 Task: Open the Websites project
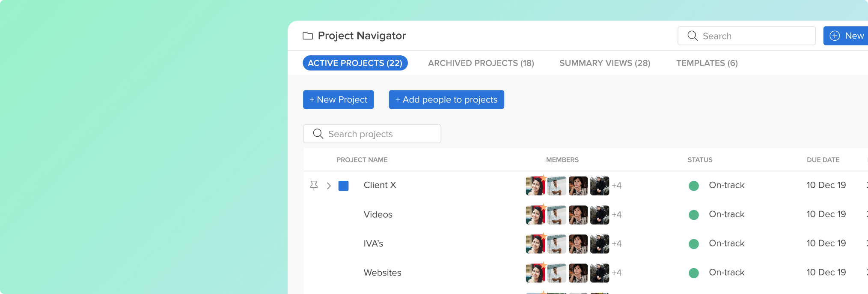click(383, 273)
